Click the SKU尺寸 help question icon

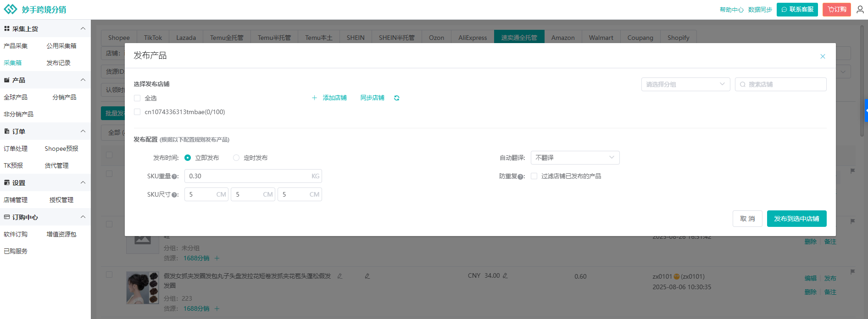[x=175, y=195]
